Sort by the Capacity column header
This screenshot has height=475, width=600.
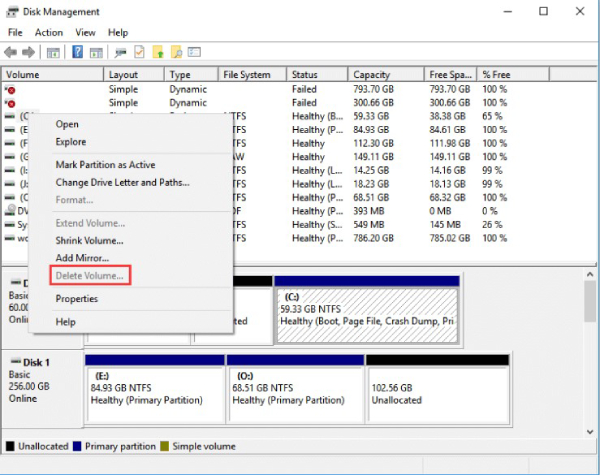[x=372, y=75]
